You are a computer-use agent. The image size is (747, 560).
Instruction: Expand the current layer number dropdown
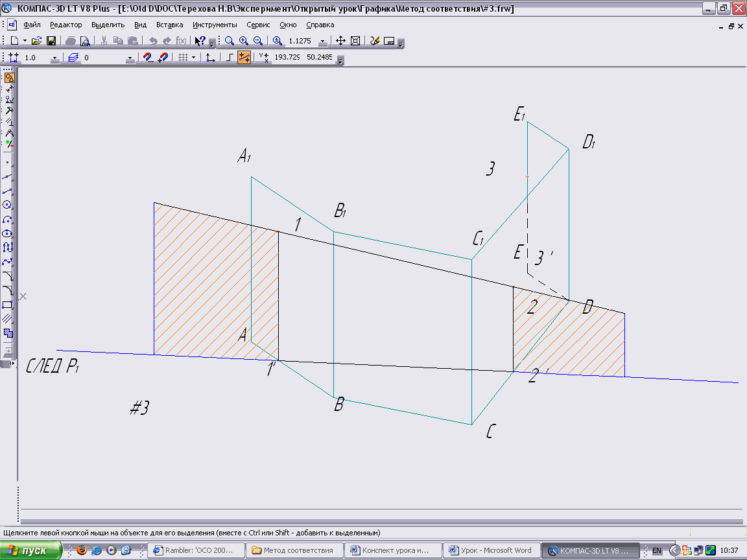click(130, 58)
